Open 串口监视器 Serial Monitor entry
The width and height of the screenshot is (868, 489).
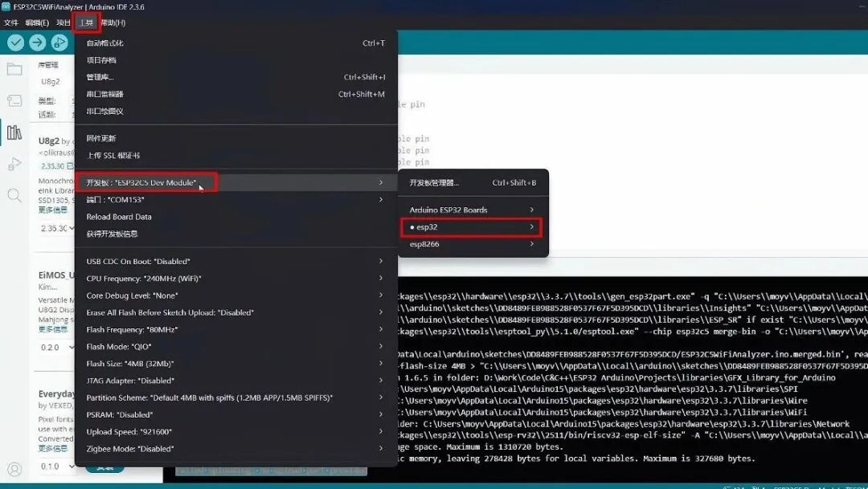235,95
